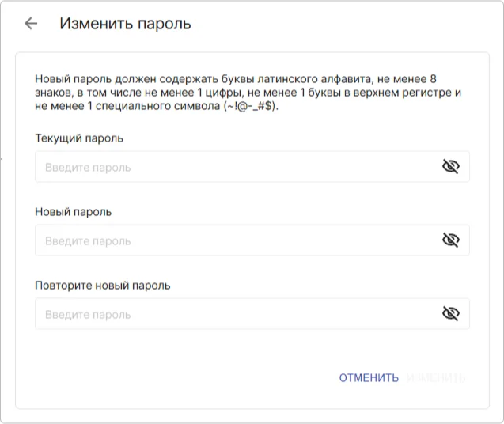
Task: Click the "Текущий пароль" field label
Action: coord(79,138)
